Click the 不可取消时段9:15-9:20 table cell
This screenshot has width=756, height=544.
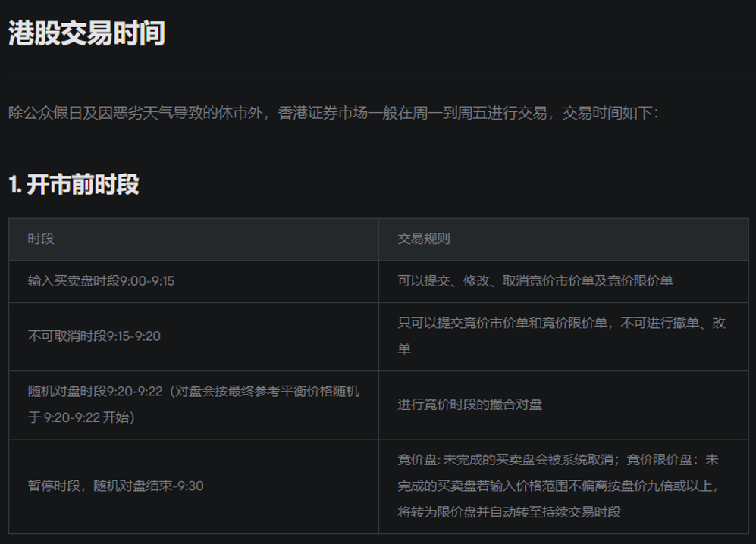tap(94, 336)
